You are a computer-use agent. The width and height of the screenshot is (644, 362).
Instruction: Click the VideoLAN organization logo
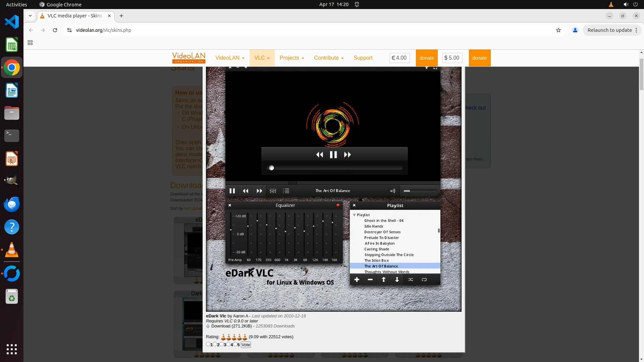coord(189,58)
